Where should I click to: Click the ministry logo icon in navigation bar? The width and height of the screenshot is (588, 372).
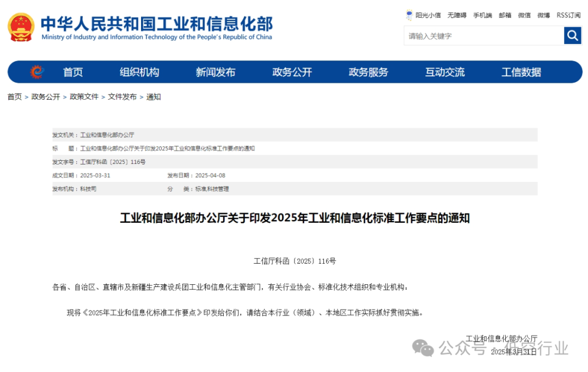coord(35,71)
